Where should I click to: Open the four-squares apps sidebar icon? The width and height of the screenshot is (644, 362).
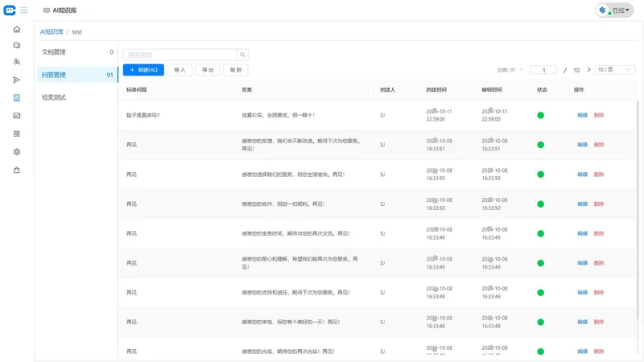(x=16, y=134)
